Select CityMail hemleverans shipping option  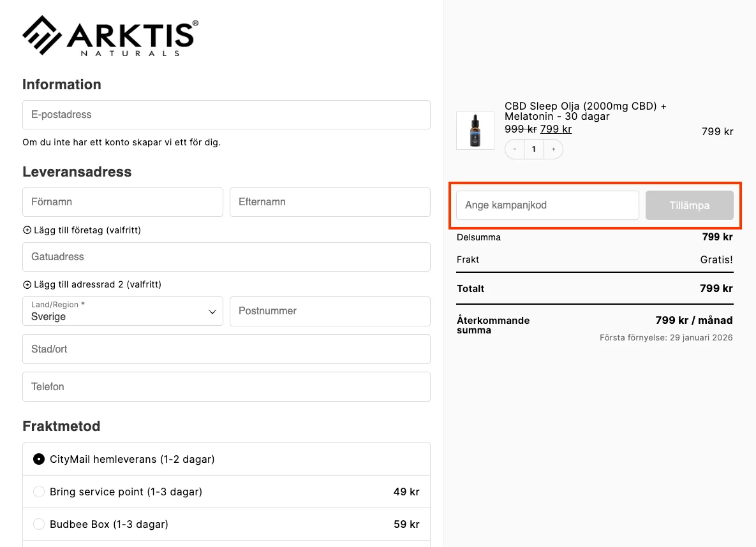tap(38, 459)
